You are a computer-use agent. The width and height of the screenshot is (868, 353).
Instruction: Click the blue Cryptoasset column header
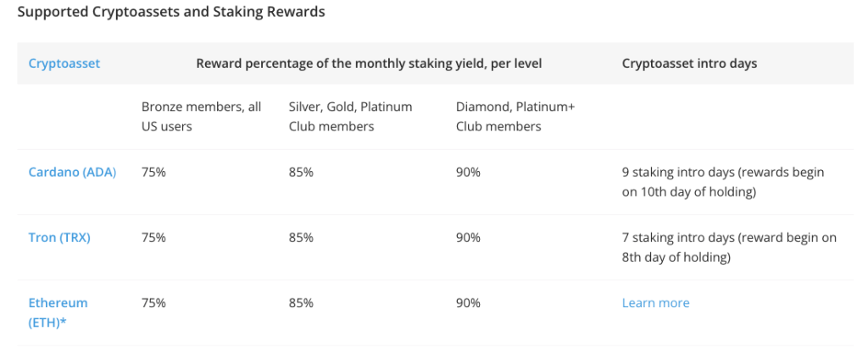pos(64,63)
